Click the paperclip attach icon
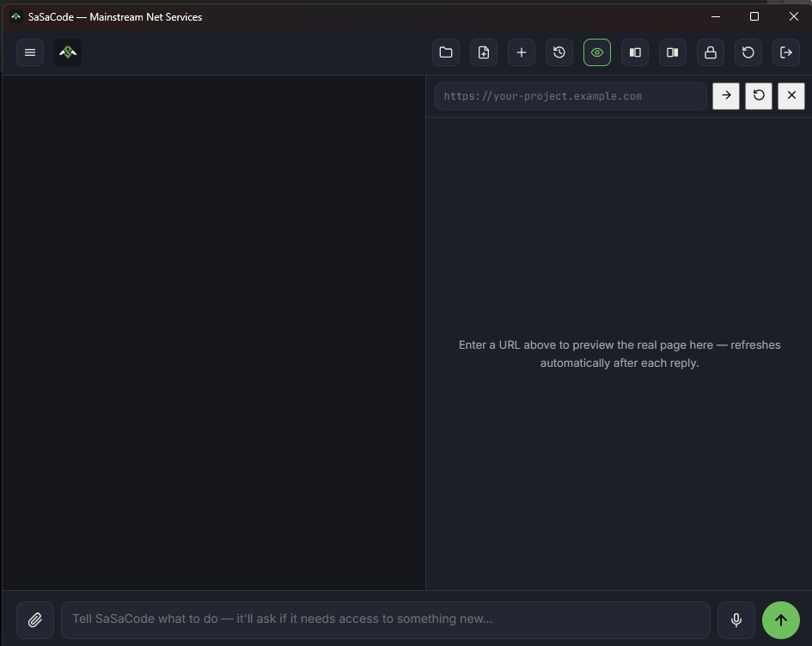 35,619
